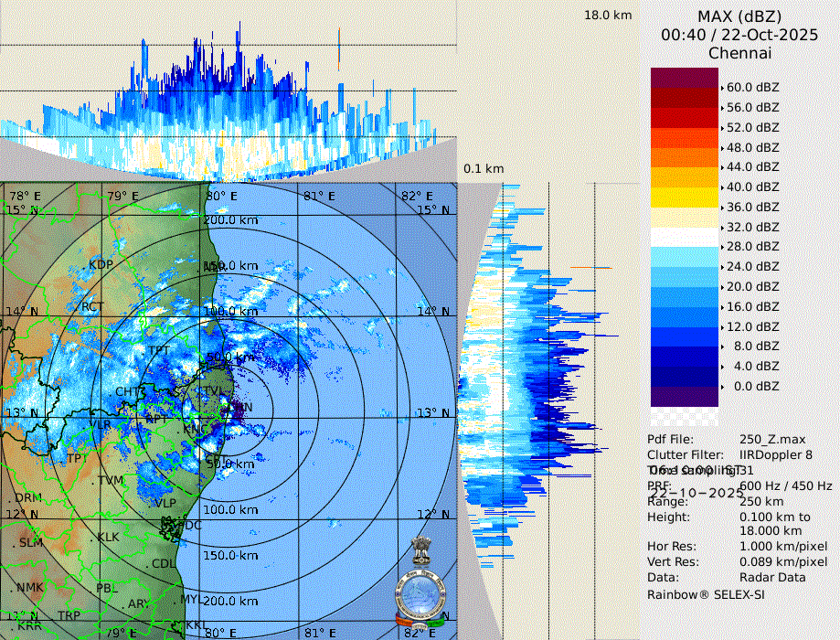Click the MAX (dBZ) title text

pos(739,16)
